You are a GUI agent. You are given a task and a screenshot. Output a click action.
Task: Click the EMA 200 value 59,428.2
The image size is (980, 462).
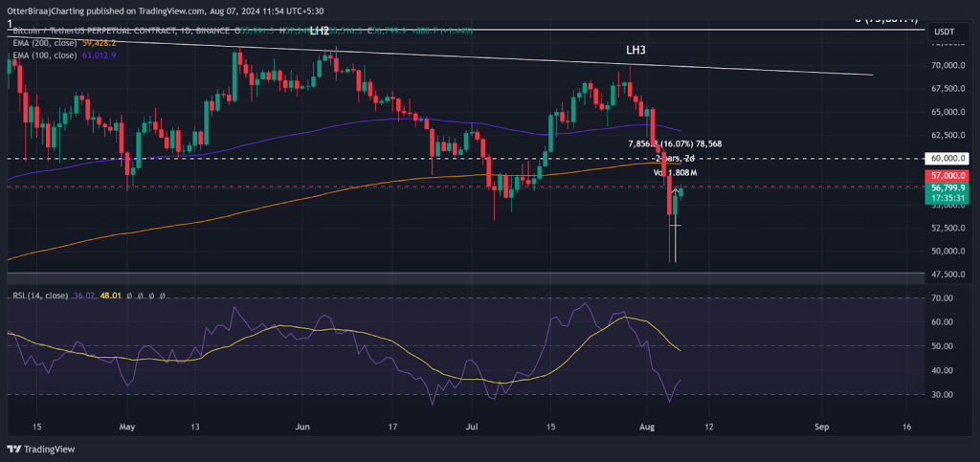coord(100,43)
